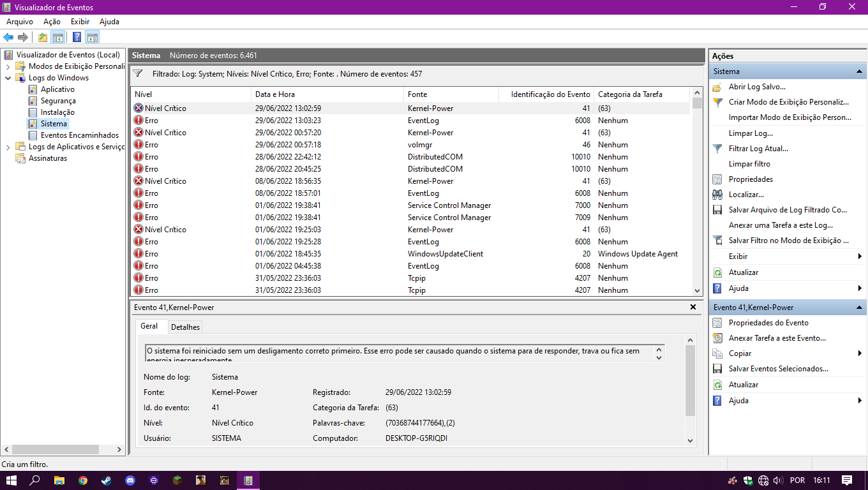Screen dimensions: 868x490
Task: Click Anexar Tarefa a este Evento
Action: coord(777,338)
